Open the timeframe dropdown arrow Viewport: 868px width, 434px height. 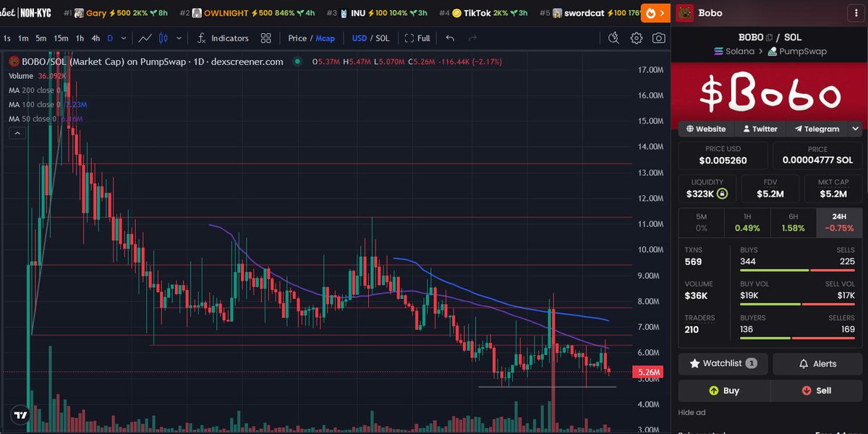point(124,38)
